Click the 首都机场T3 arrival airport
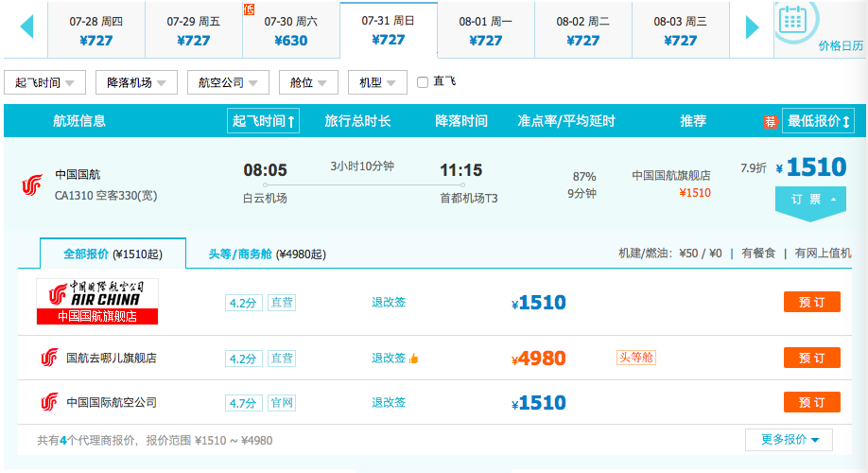This screenshot has height=473, width=868. click(x=469, y=199)
